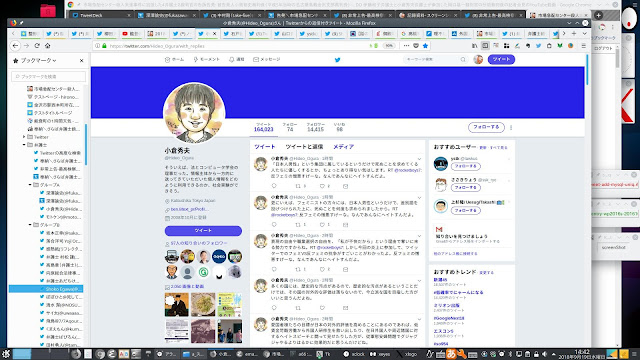Switch to the メディア tab
Screen dimensions: 640x360
343,147
